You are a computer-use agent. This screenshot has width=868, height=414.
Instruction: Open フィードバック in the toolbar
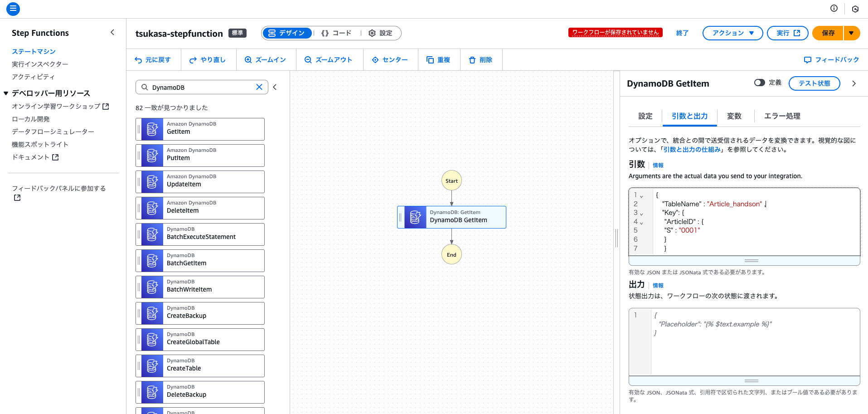coord(831,60)
